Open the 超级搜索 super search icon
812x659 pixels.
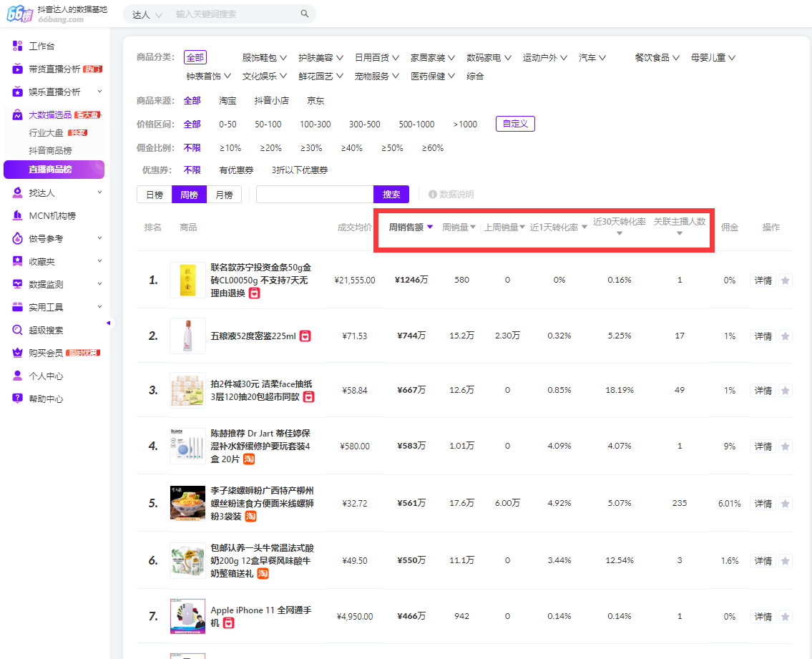click(16, 330)
